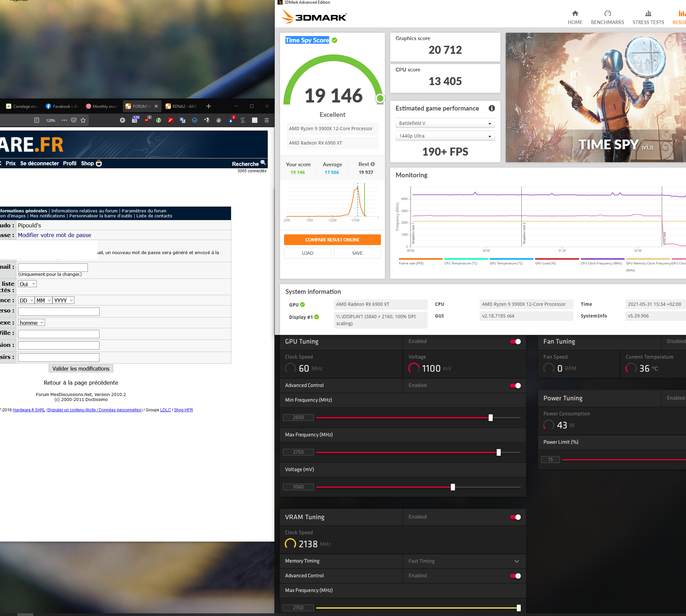
Task: Toggle GPU Tuning Enabled switch
Action: coord(515,342)
